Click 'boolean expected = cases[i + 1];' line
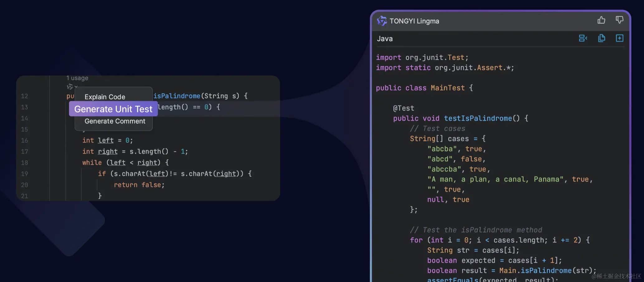The height and width of the screenshot is (282, 644). pyautogui.click(x=495, y=261)
